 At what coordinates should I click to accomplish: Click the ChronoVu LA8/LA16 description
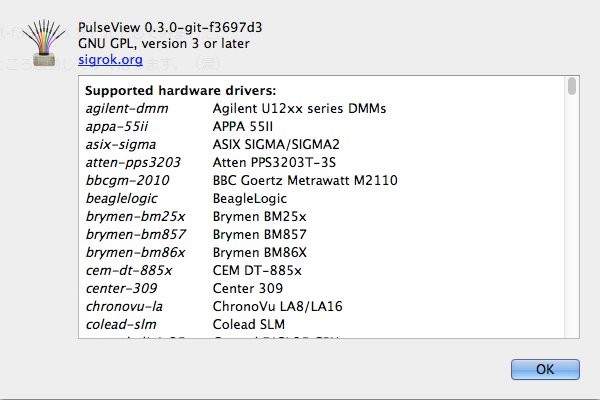coord(278,306)
